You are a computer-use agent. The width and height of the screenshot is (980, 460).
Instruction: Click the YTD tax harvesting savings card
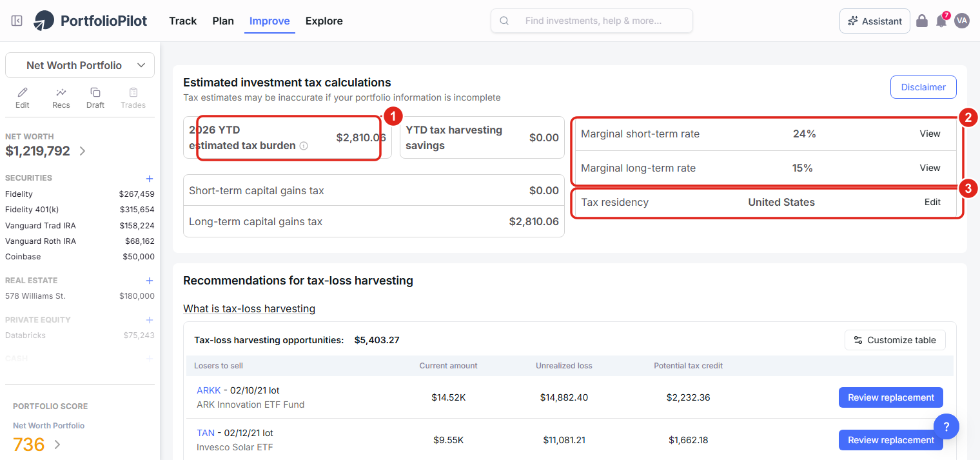(x=482, y=137)
